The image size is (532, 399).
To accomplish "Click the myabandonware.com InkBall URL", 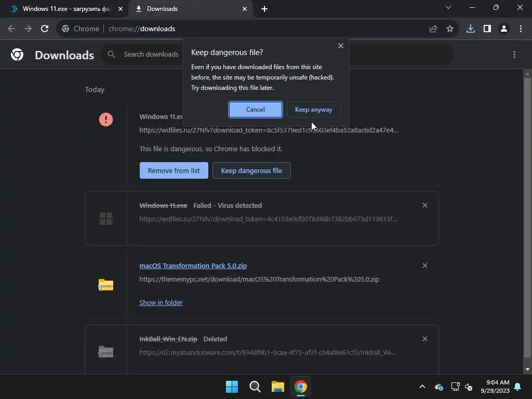I will (x=268, y=353).
